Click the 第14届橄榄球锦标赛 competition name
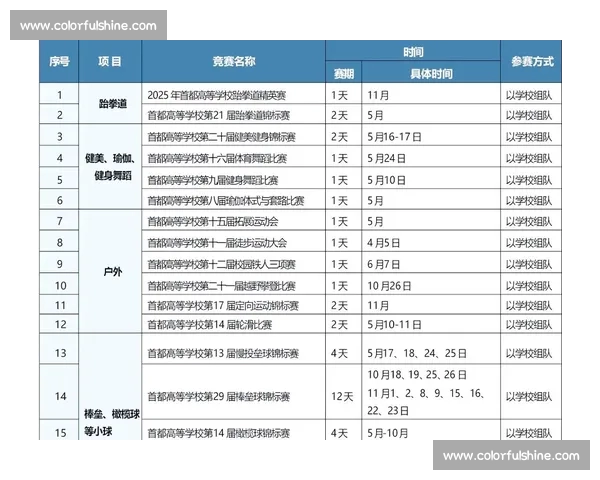 tap(218, 433)
